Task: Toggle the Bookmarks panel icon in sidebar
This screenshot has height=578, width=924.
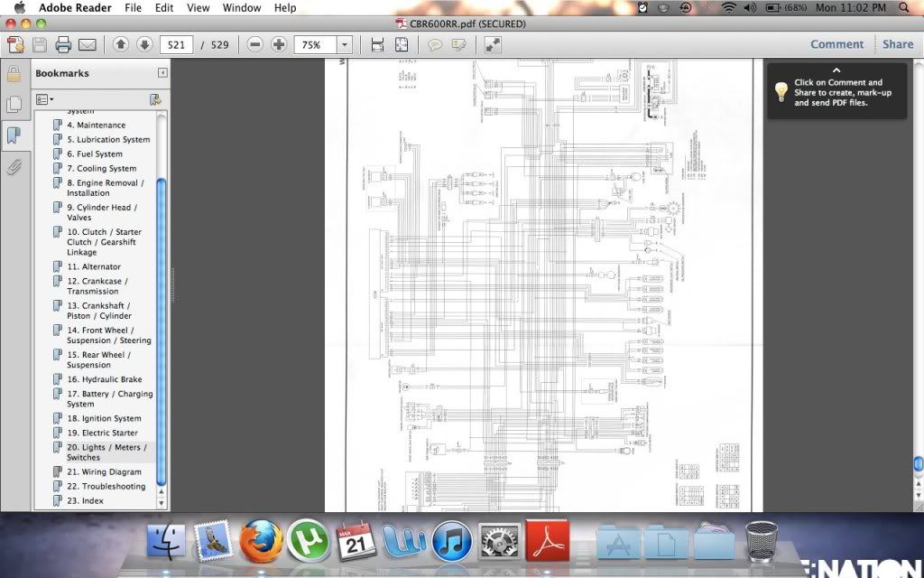Action: click(x=14, y=135)
